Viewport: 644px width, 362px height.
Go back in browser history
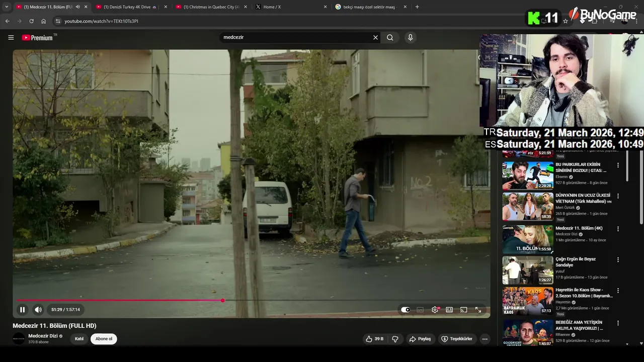pos(7,21)
